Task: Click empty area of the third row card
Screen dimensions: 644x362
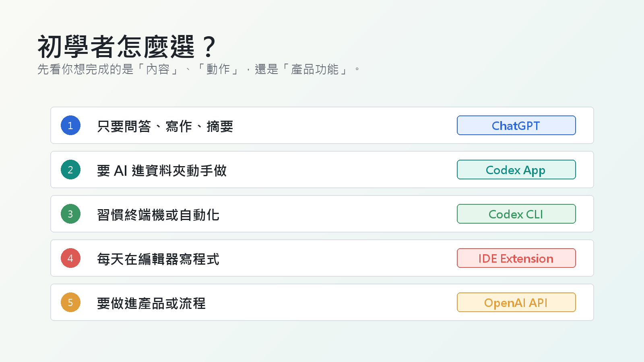Action: [x=342, y=214]
